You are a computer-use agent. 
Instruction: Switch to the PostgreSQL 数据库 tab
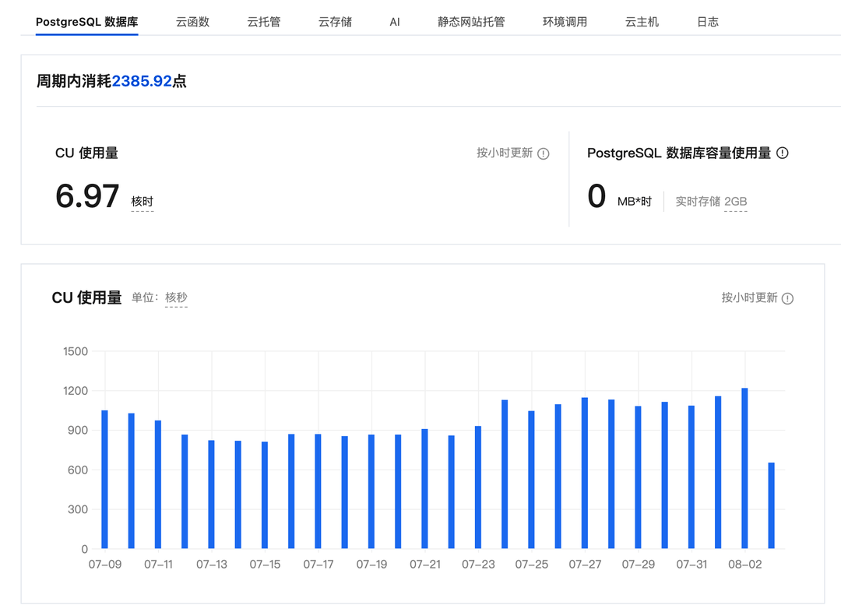click(87, 22)
